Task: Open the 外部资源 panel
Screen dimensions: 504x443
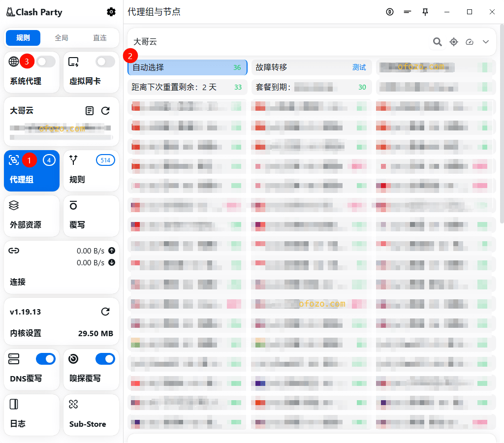Action: pos(31,216)
